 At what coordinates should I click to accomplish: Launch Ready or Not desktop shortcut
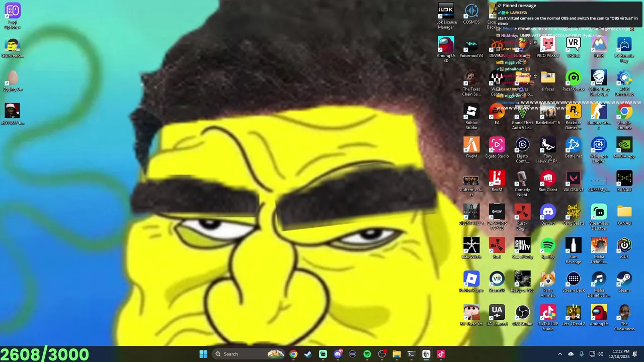coord(522,282)
